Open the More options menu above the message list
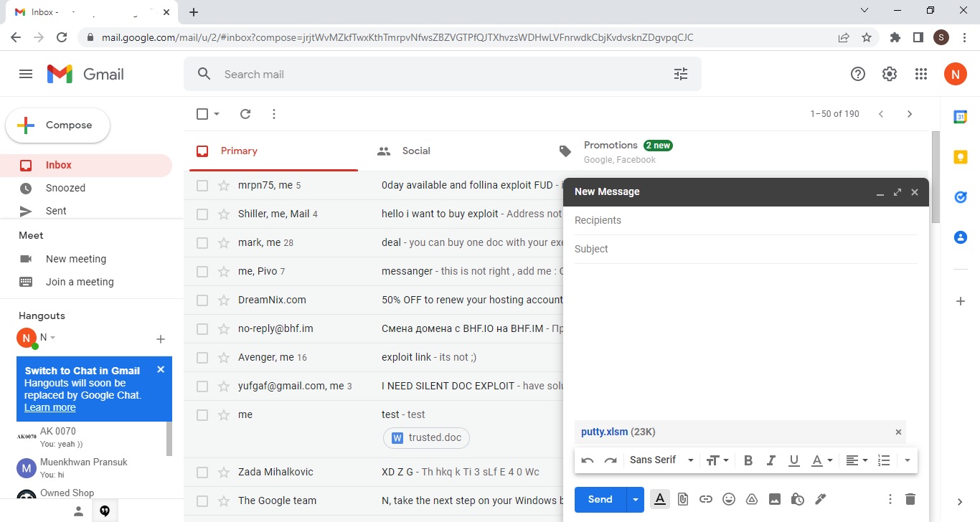The height and width of the screenshot is (522, 980). tap(274, 114)
